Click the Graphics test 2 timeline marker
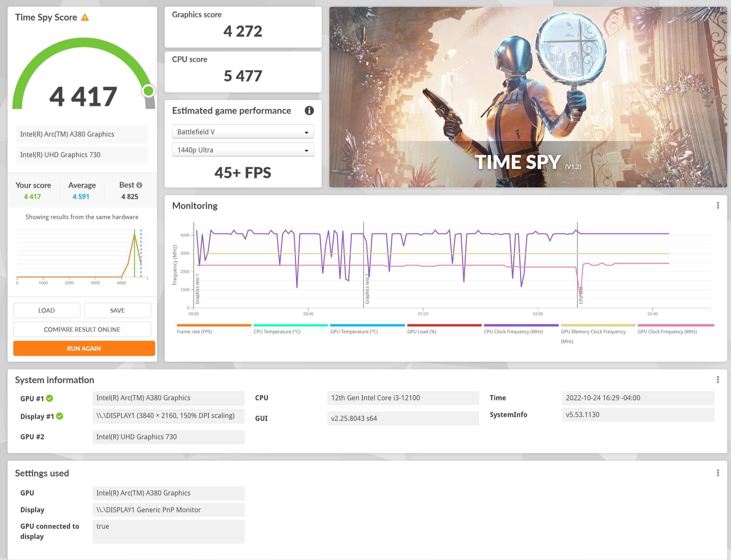 367,289
